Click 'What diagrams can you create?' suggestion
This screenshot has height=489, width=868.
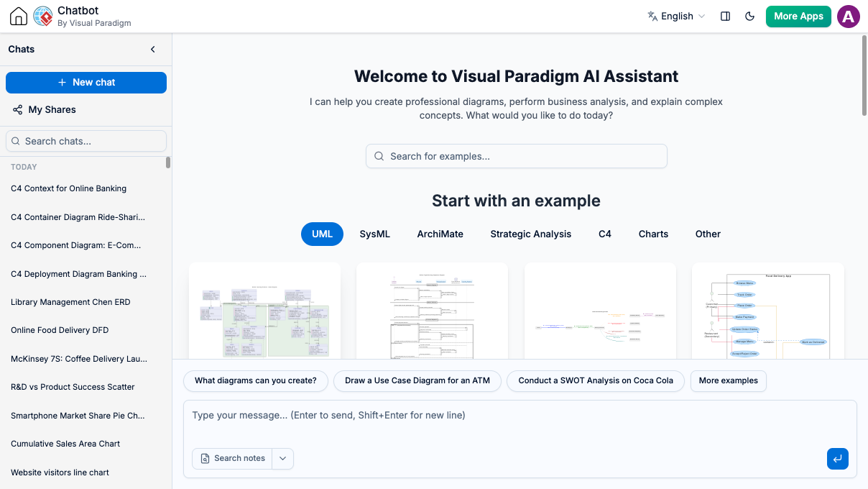point(256,381)
